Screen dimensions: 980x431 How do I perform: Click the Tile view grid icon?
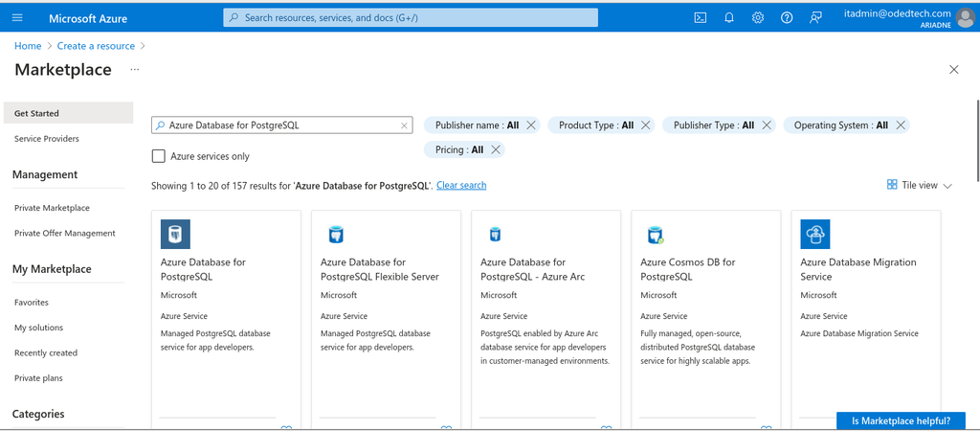[892, 185]
